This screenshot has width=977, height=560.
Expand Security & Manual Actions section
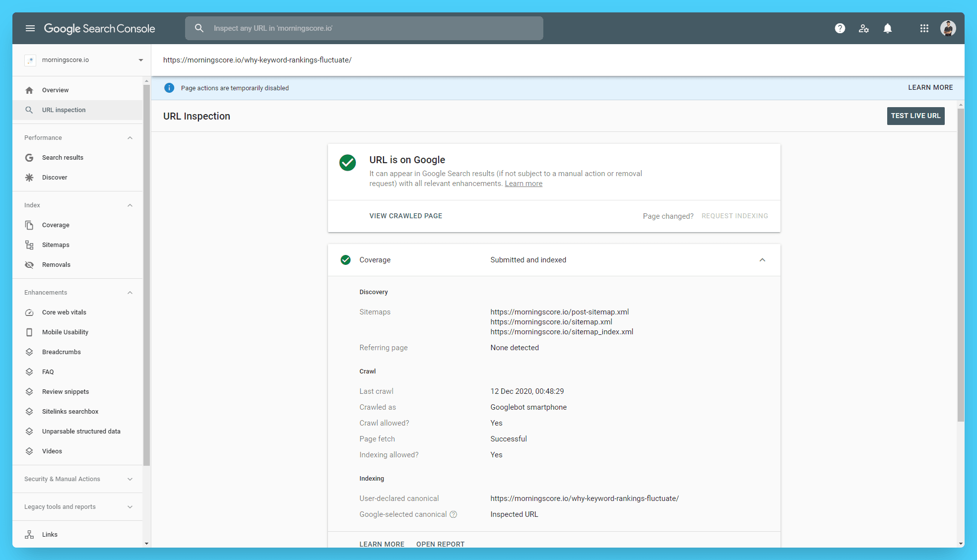[130, 479]
